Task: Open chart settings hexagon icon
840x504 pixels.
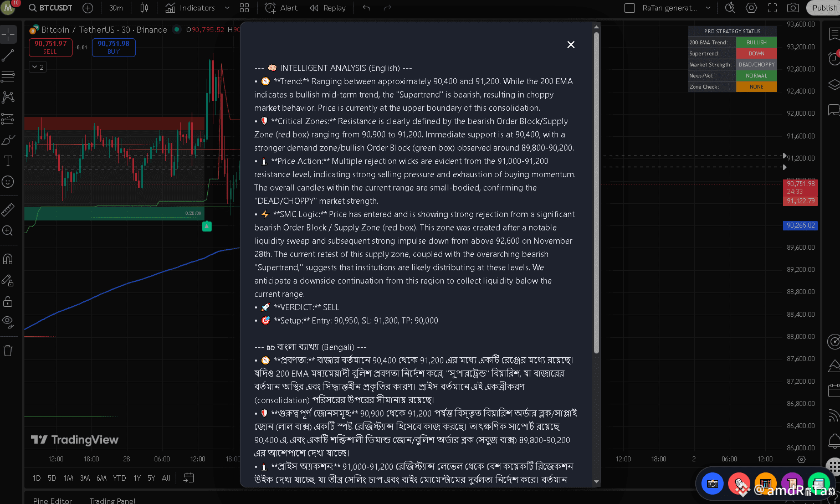Action: coord(751,8)
